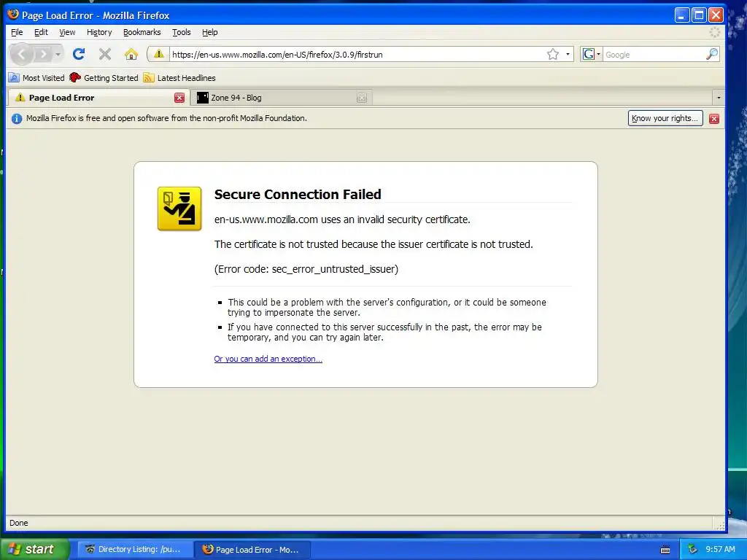Click the search magnifier icon
The height and width of the screenshot is (560, 747).
pyautogui.click(x=712, y=54)
